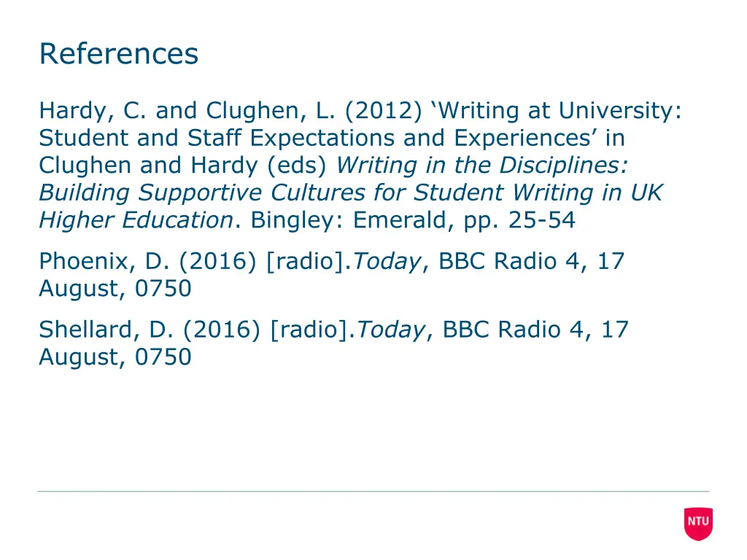Click the NTU shield logo
747x560 pixels.
[x=698, y=524]
